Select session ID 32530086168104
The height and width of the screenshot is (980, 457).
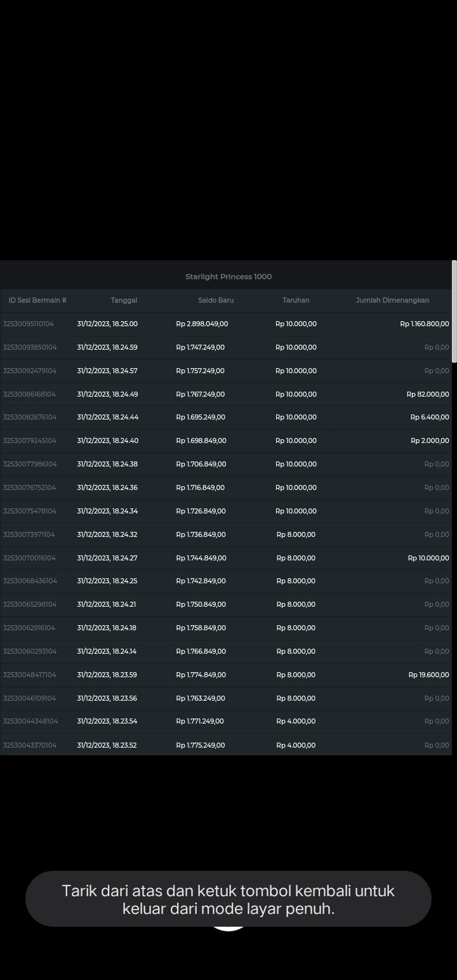point(29,394)
